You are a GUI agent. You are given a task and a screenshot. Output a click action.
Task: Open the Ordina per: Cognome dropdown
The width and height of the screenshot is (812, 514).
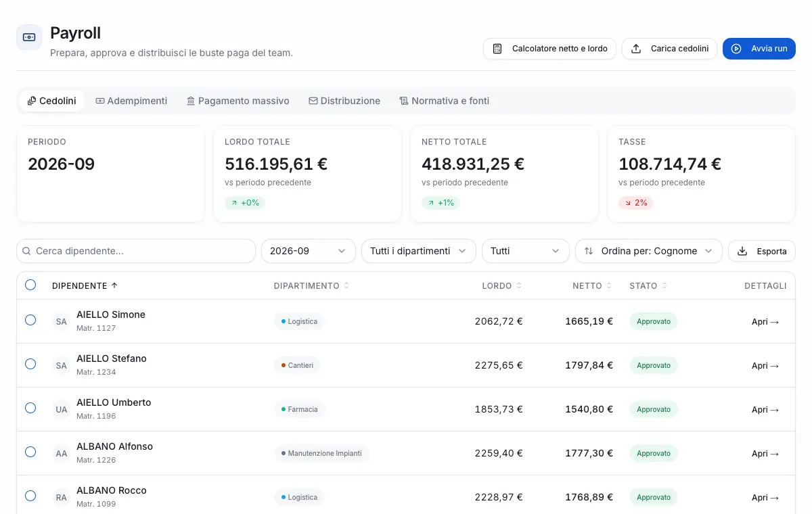(x=649, y=251)
